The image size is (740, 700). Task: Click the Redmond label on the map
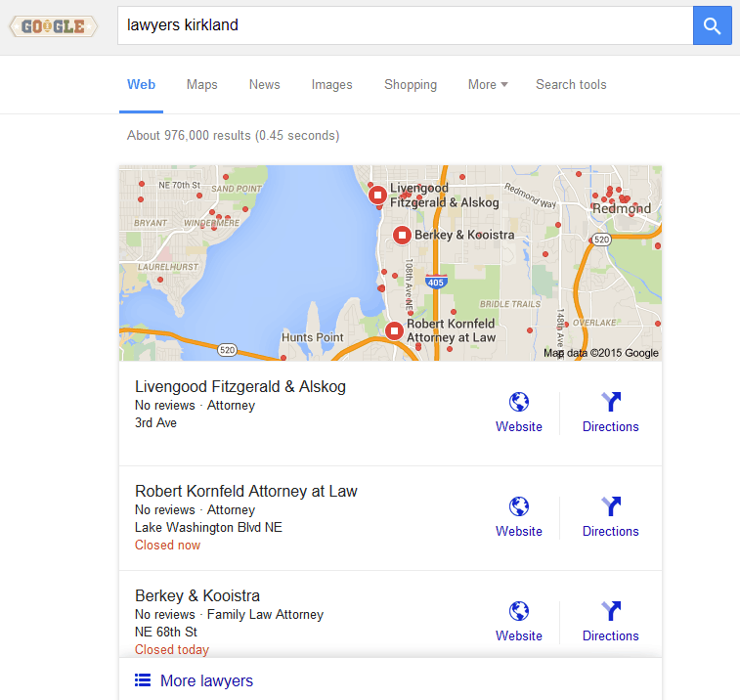[622, 208]
